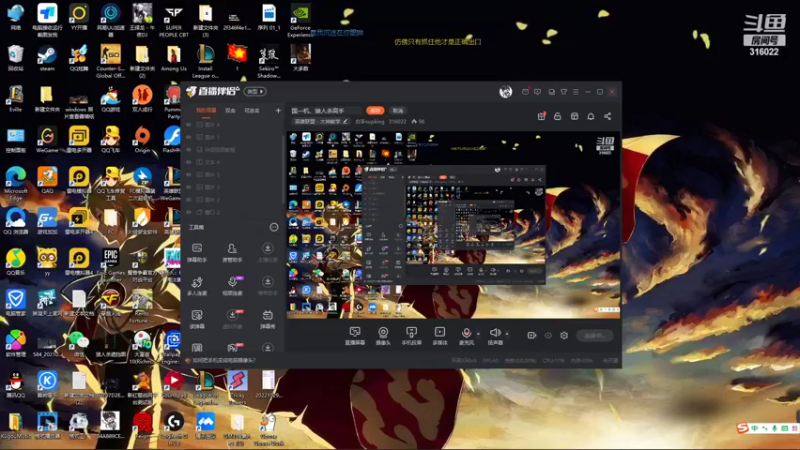Open the WeGame desktop shortcut
The height and width of the screenshot is (450, 800).
47,140
